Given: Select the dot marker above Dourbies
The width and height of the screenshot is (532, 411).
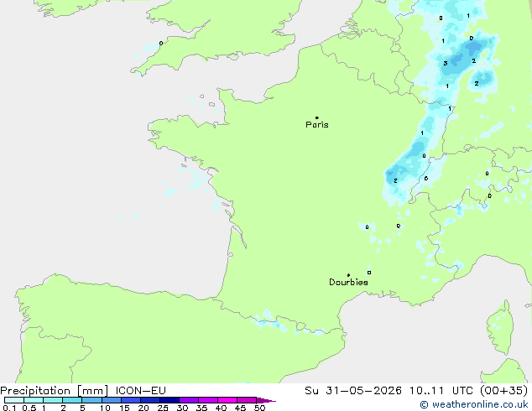Looking at the screenshot, I should click(348, 275).
